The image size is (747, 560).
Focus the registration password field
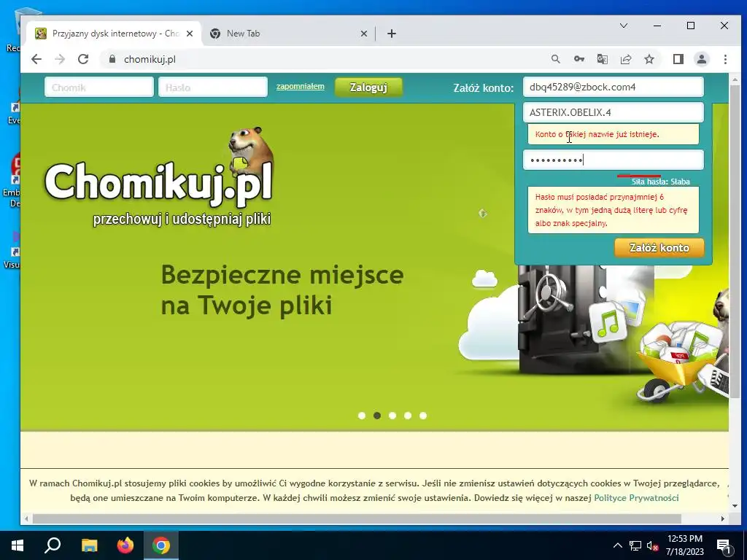(613, 160)
